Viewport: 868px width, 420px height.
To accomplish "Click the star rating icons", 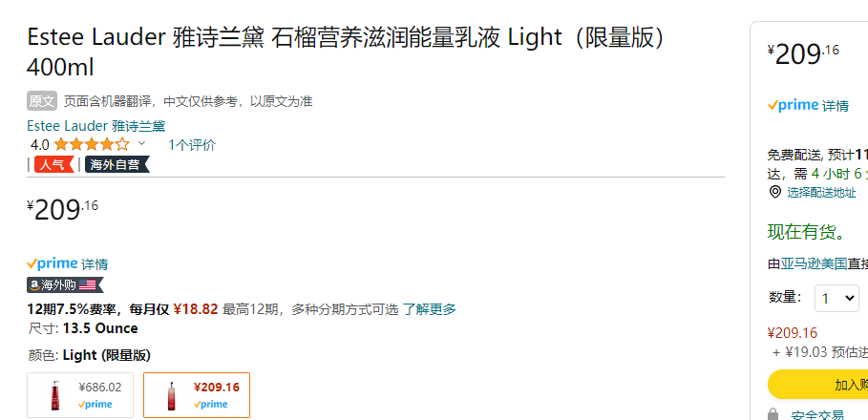I will pyautogui.click(x=92, y=145).
